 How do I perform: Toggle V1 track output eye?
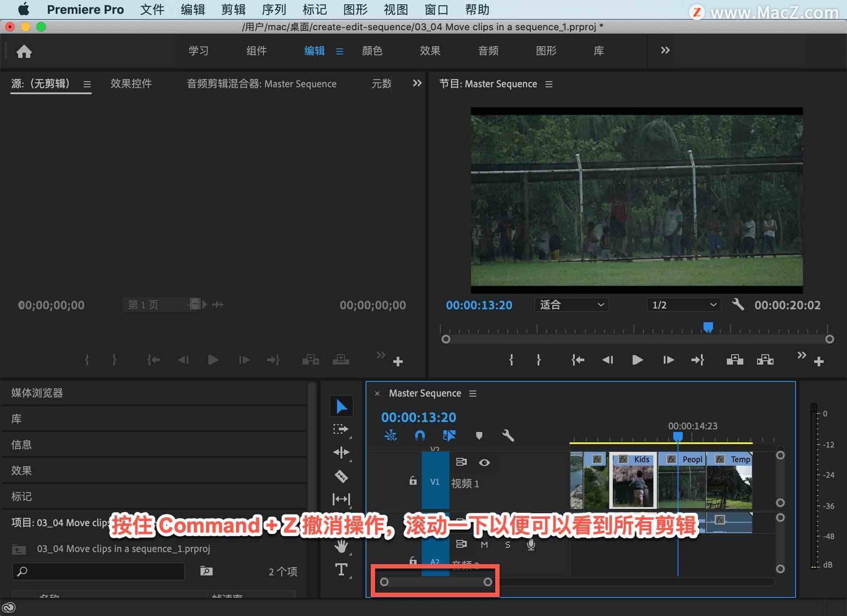click(484, 462)
